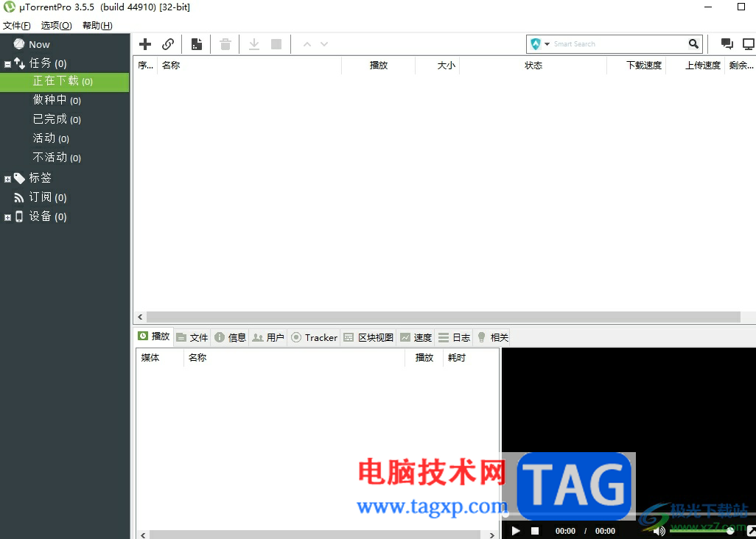Click the 耗时 column header

(471, 358)
